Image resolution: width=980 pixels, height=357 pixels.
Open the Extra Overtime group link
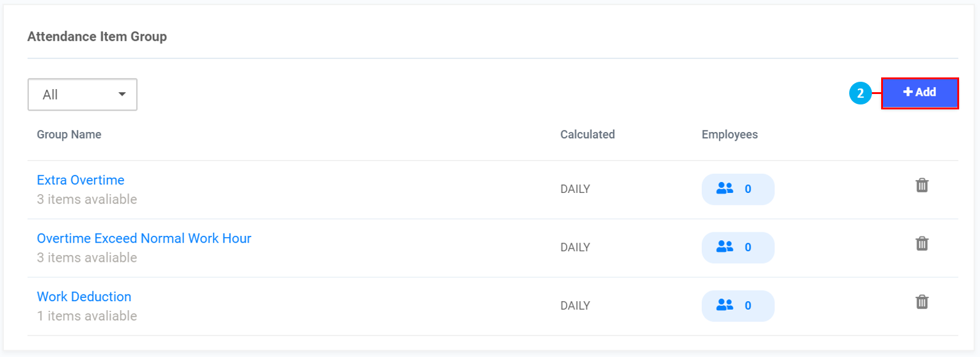coord(80,180)
